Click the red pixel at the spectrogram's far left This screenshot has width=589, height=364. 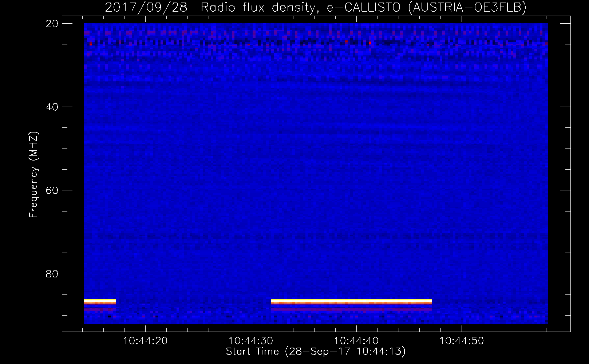(x=91, y=44)
